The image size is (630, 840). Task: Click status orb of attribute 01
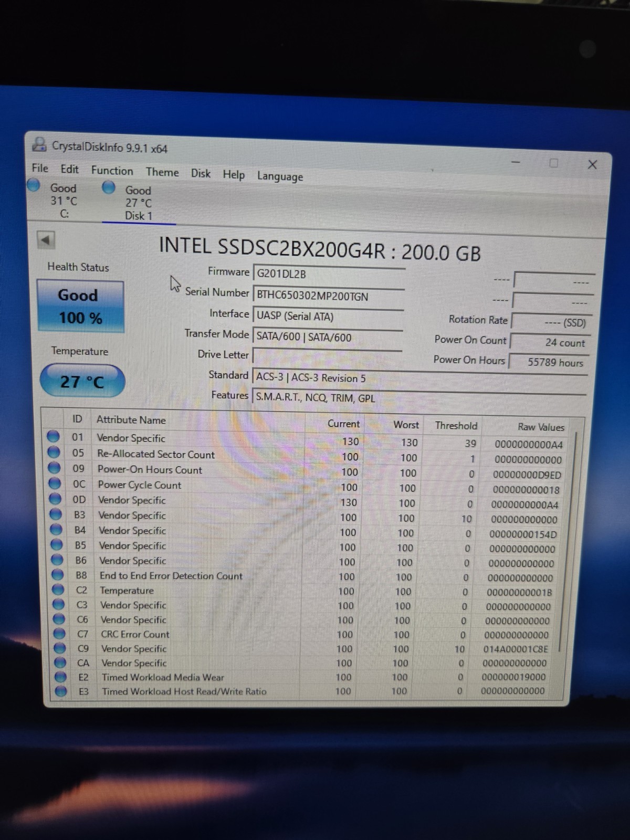point(53,436)
